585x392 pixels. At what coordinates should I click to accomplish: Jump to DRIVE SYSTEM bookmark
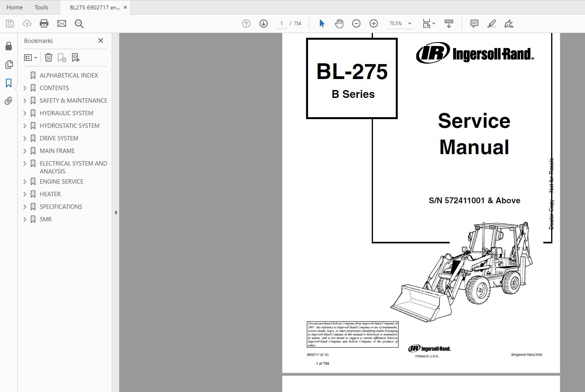pyautogui.click(x=59, y=138)
